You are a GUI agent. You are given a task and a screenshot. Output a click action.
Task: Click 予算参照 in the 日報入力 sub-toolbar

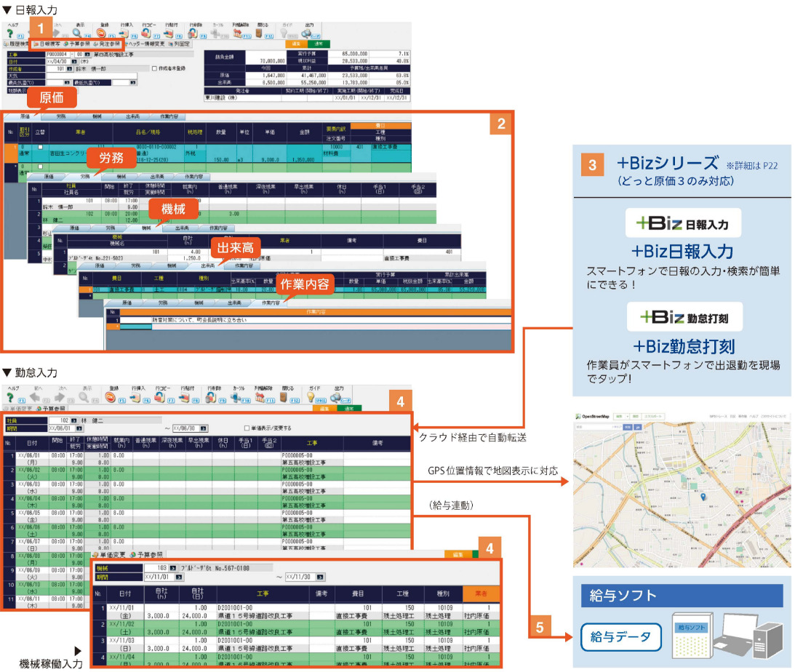point(76,44)
